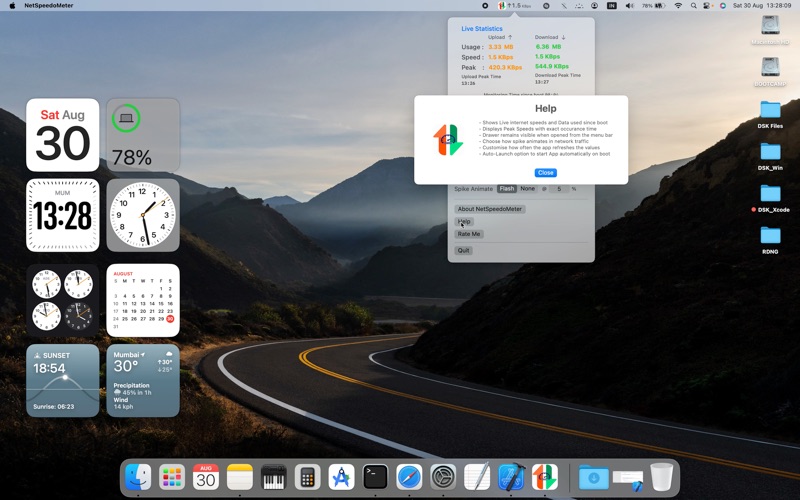Open Xcode from the Dock
The width and height of the screenshot is (800, 500).
click(511, 477)
